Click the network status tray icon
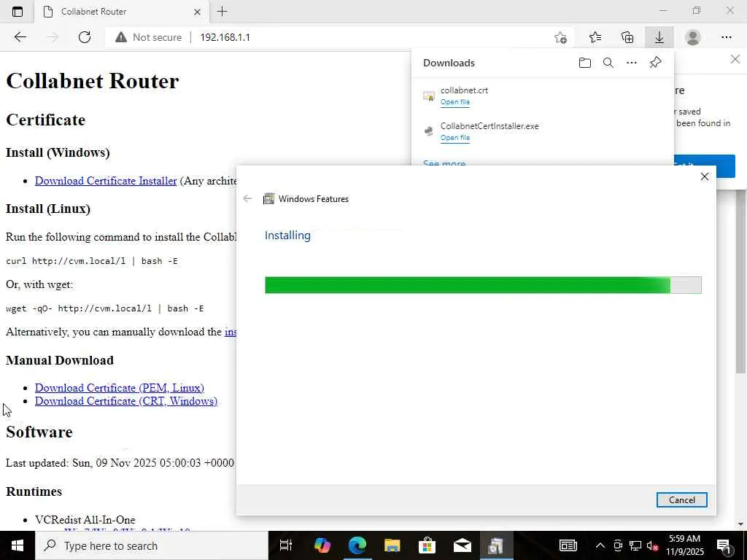747x560 pixels. (635, 545)
